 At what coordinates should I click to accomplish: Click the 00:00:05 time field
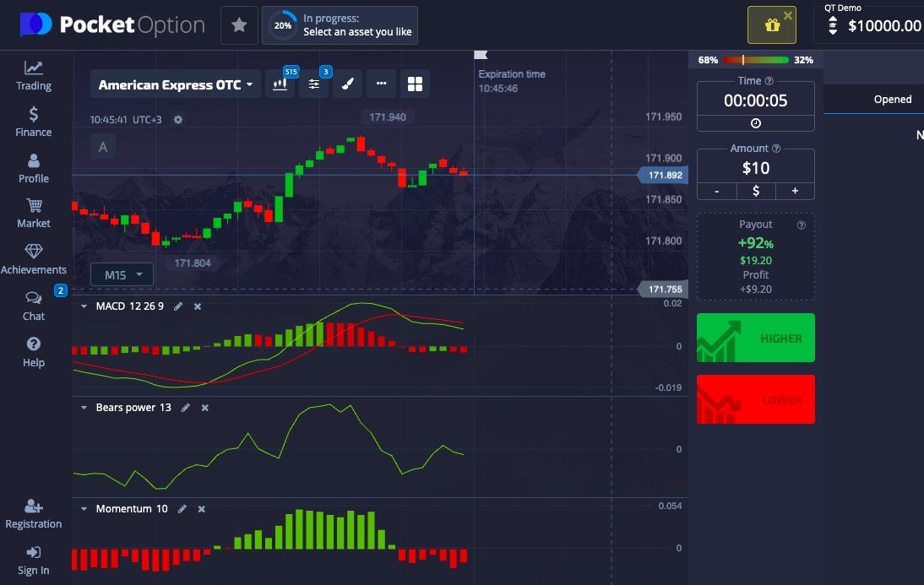coord(755,100)
